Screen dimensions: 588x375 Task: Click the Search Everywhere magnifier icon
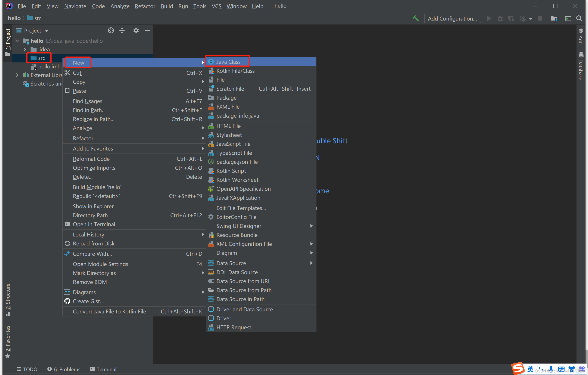point(579,18)
